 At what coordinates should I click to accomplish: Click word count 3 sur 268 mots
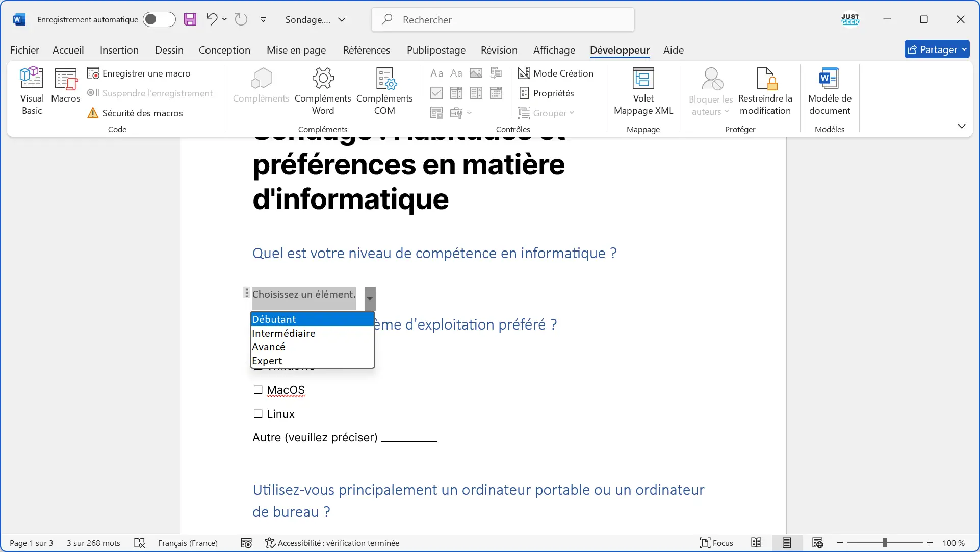pyautogui.click(x=93, y=543)
